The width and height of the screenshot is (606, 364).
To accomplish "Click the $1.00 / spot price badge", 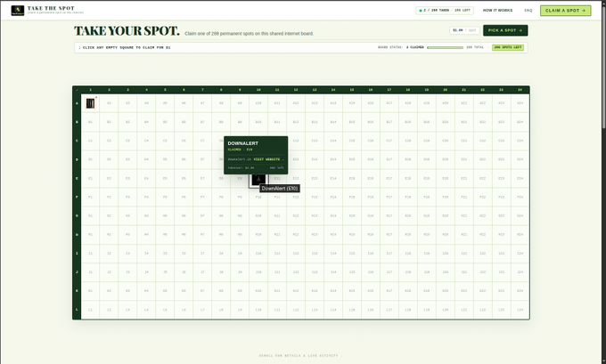I will coord(464,30).
